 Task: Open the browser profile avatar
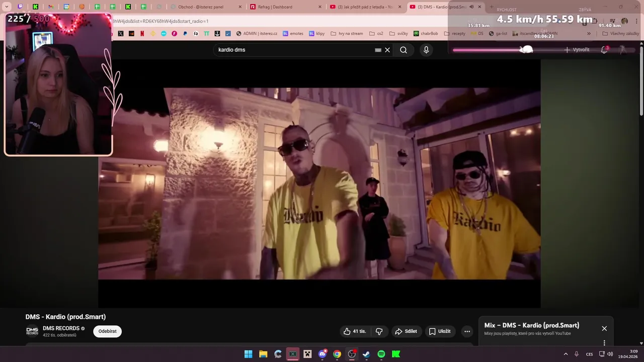click(x=624, y=21)
